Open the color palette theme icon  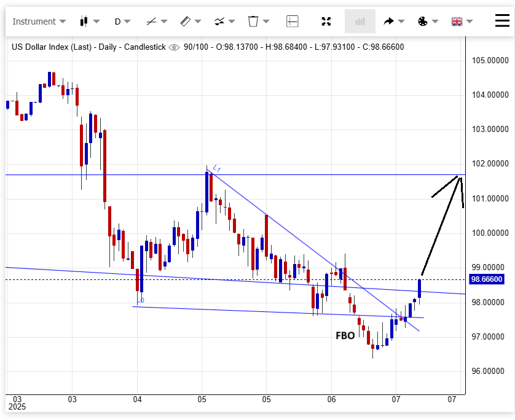click(423, 21)
